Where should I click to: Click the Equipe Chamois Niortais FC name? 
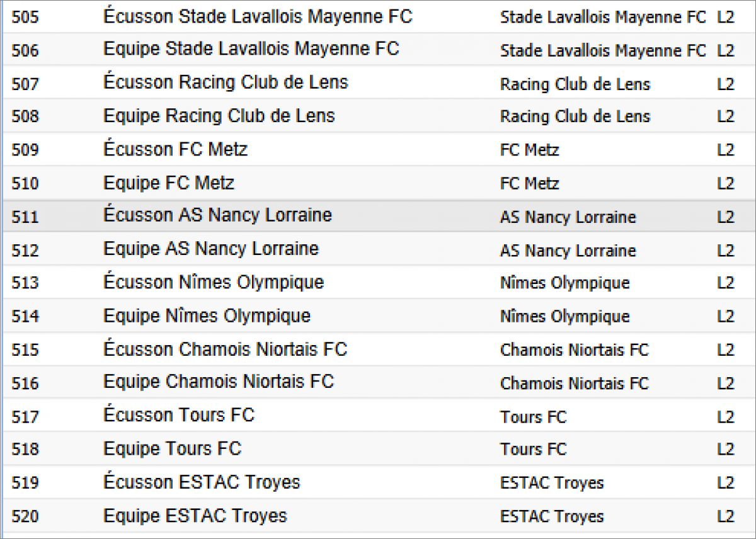(x=218, y=382)
